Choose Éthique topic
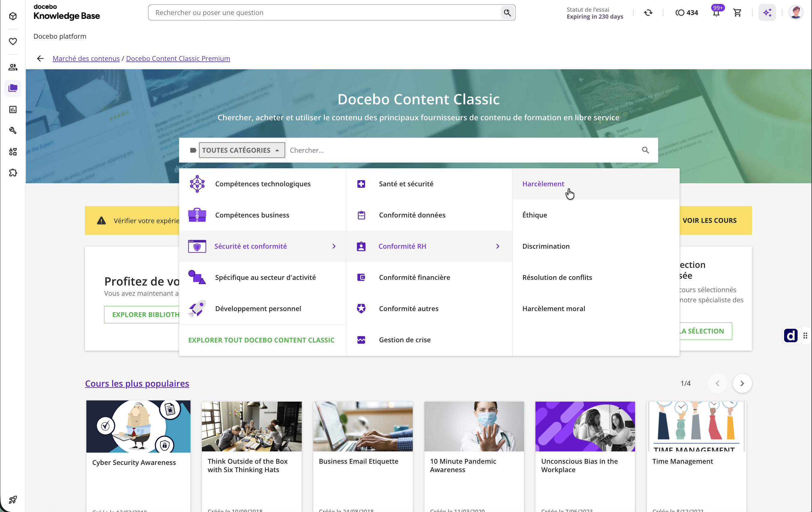This screenshot has height=512, width=812. point(596,215)
